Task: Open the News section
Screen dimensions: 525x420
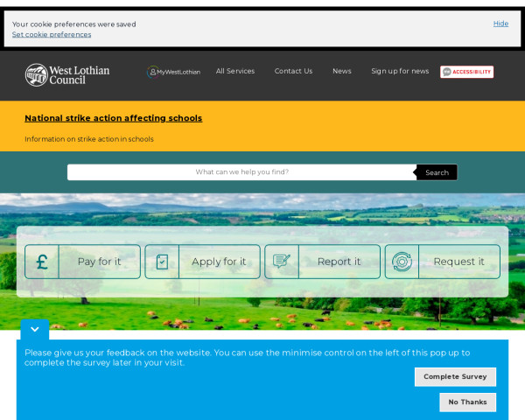Action: [342, 71]
